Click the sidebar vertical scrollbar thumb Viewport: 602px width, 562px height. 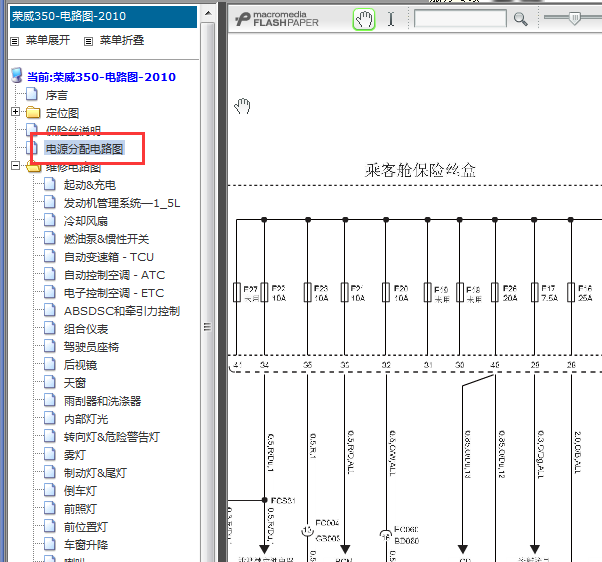(x=208, y=292)
